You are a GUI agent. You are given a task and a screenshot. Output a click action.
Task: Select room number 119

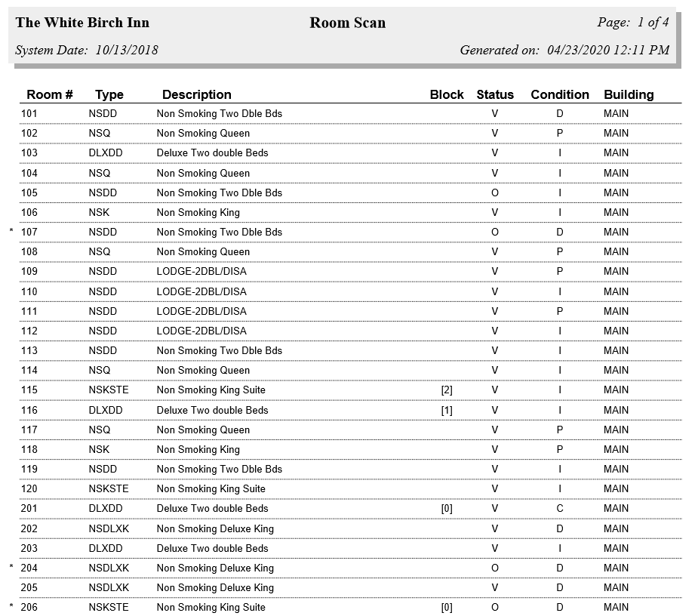29,469
